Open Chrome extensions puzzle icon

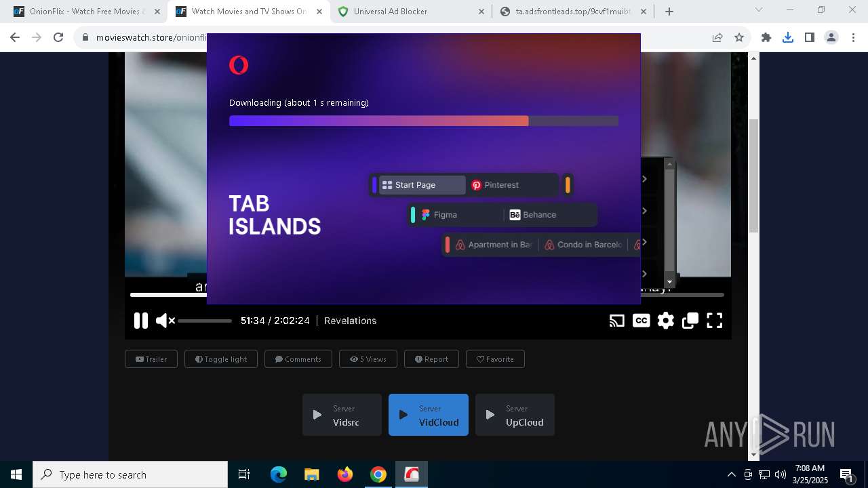click(766, 37)
